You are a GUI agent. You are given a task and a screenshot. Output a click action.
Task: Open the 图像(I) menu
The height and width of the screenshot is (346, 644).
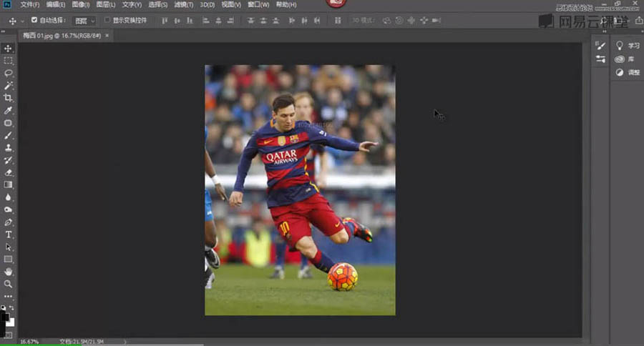[79, 5]
